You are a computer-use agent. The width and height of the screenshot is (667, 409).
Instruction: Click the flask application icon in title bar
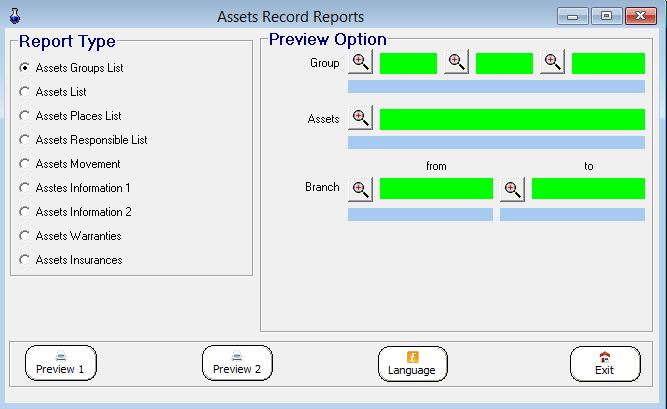(13, 16)
